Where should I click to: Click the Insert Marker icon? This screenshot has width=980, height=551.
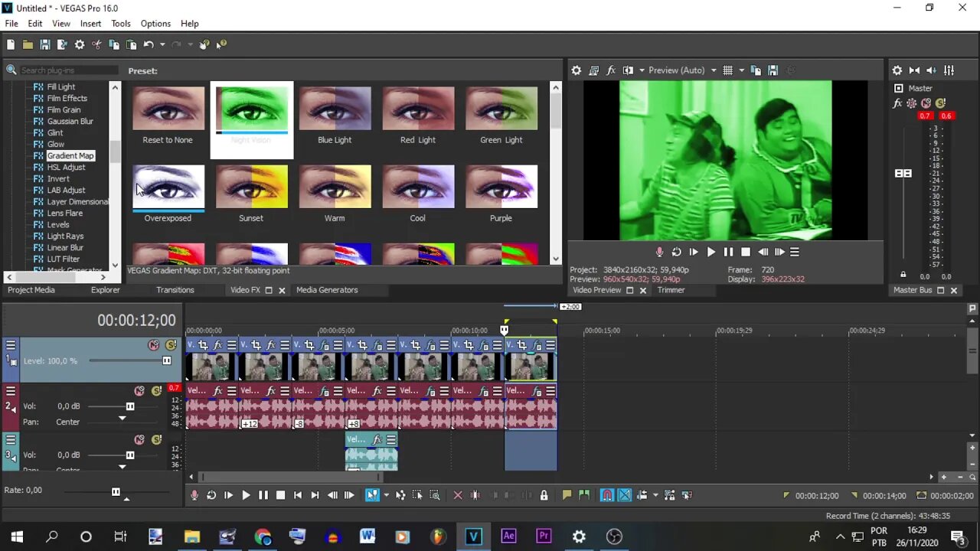567,495
